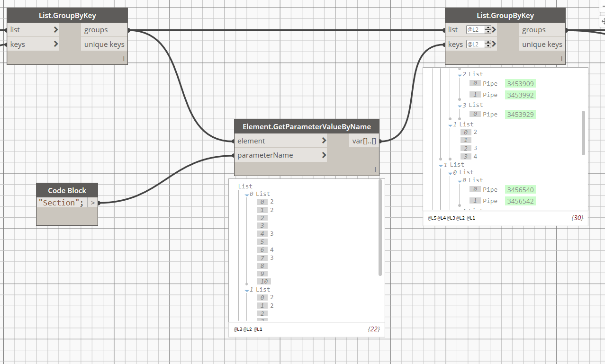Click groups output port on right List.GroupByKey
Image resolution: width=605 pixels, height=364 pixels.
[x=542, y=30]
